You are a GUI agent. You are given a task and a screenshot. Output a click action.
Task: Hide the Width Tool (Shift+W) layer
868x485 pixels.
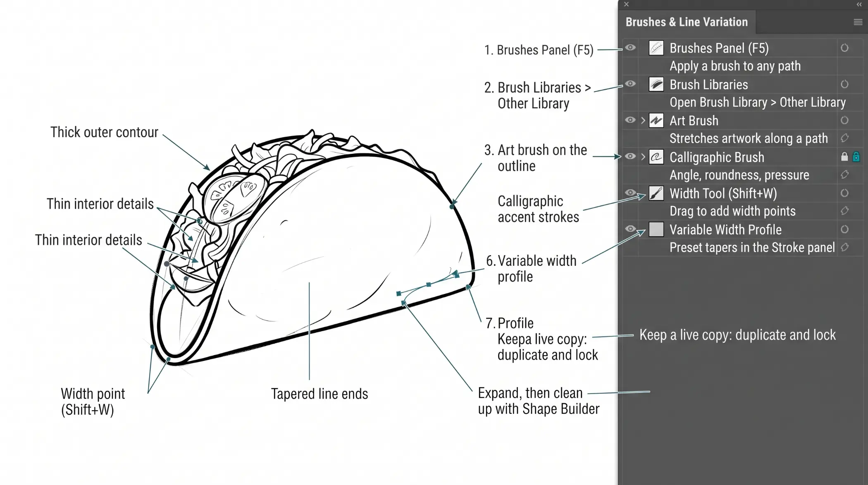(x=630, y=193)
